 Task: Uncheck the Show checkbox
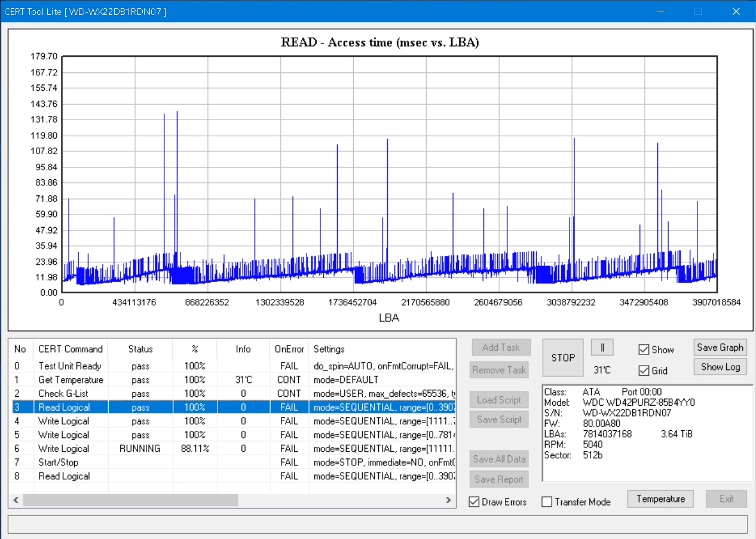644,350
